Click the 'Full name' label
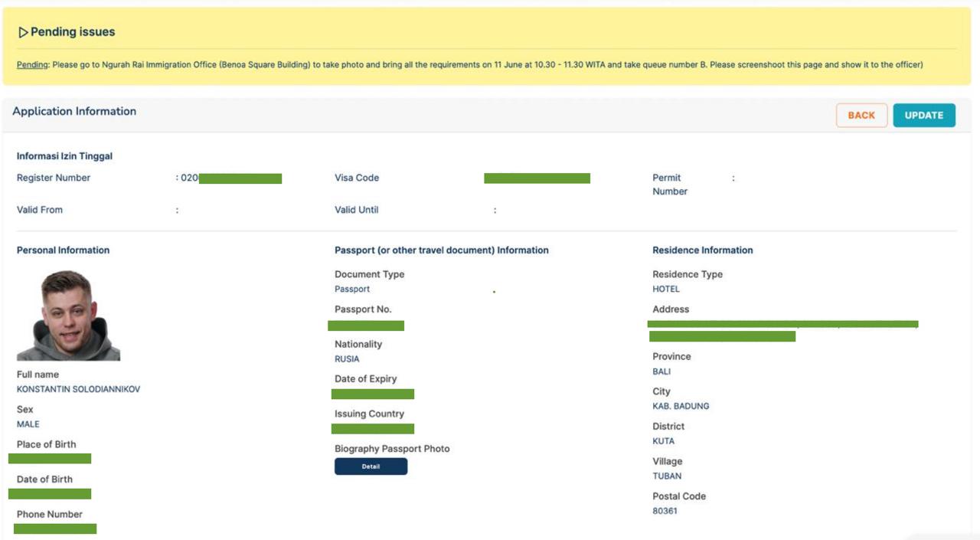Viewport: 980px width, 540px height. click(38, 375)
